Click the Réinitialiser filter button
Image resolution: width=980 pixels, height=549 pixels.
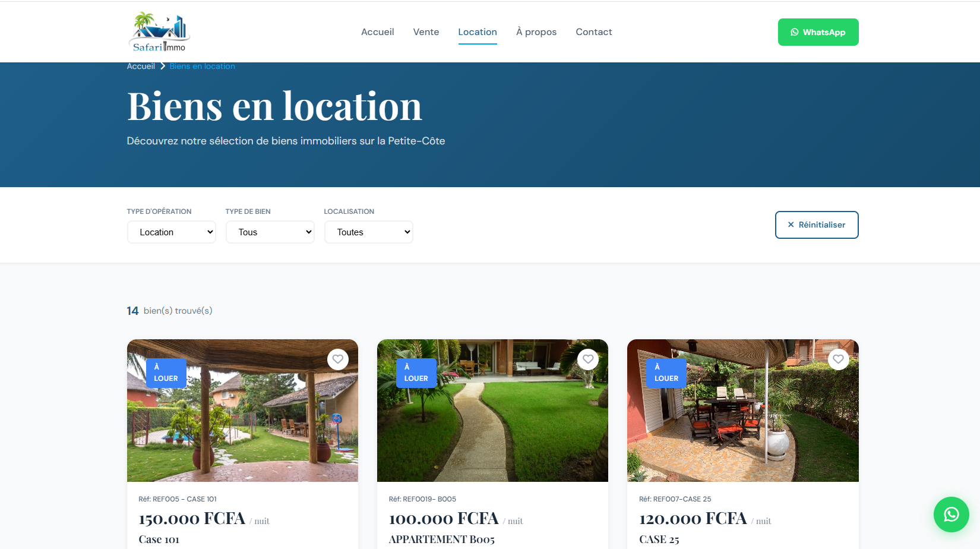[x=817, y=225]
